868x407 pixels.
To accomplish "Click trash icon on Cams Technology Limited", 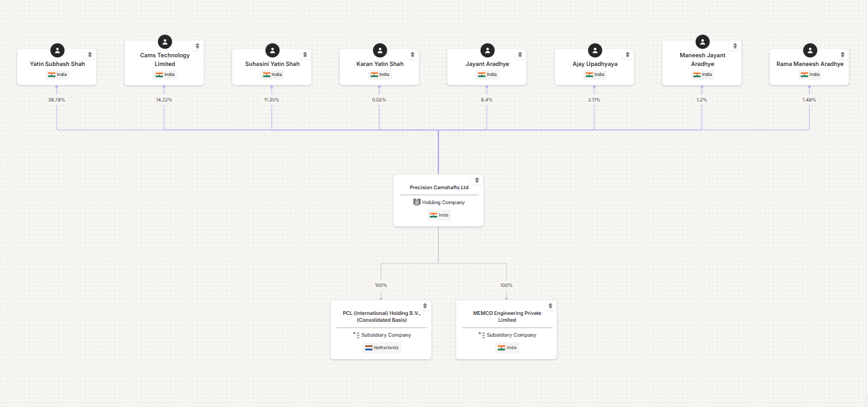I will [x=198, y=46].
